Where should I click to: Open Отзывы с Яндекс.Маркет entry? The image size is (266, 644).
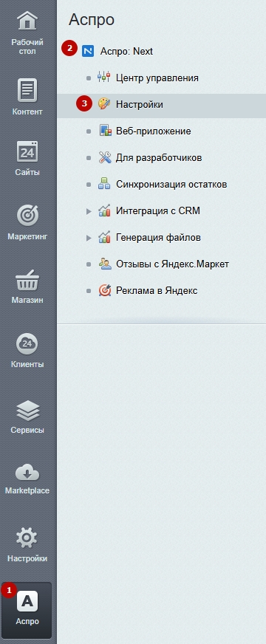coord(172,264)
